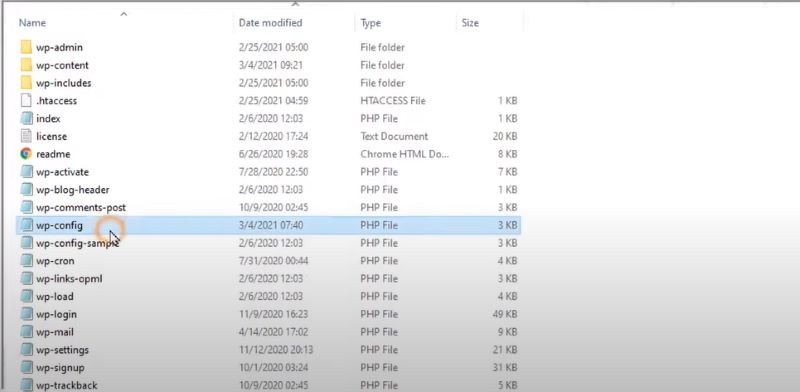Select the wp-activate file name
The height and width of the screenshot is (392, 800).
tap(62, 172)
